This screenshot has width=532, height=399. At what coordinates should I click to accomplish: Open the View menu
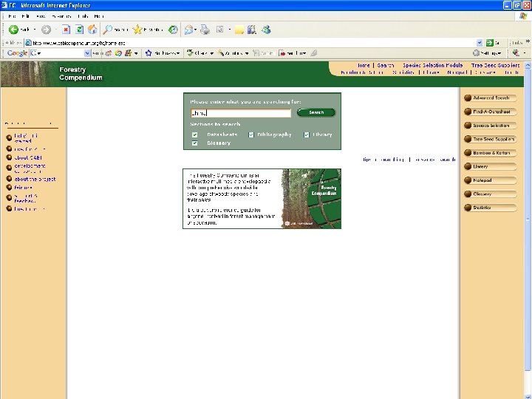tap(41, 16)
